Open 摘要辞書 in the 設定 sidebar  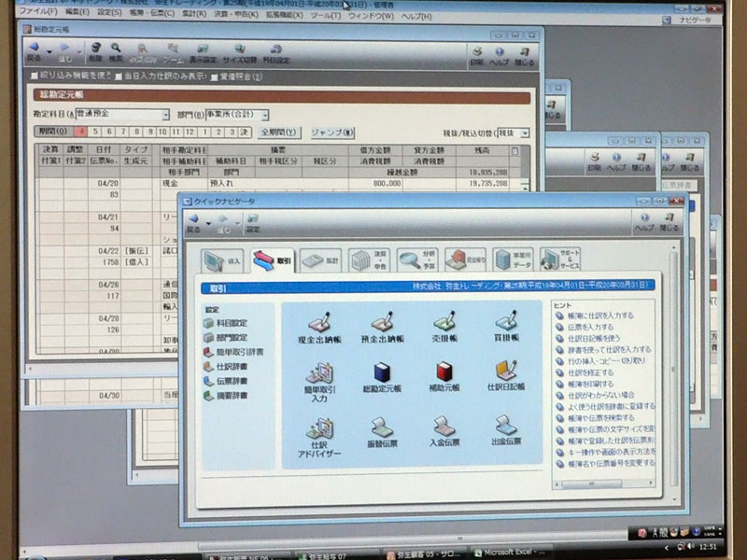pos(226,395)
